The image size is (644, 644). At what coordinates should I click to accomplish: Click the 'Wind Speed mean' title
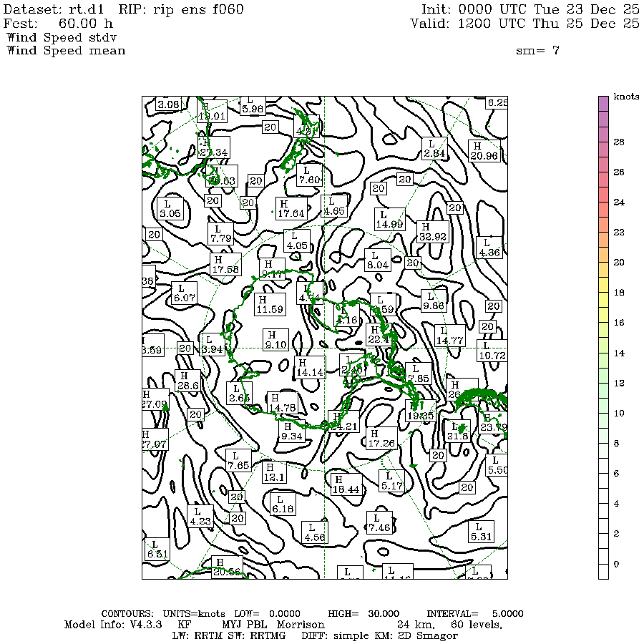click(x=66, y=51)
